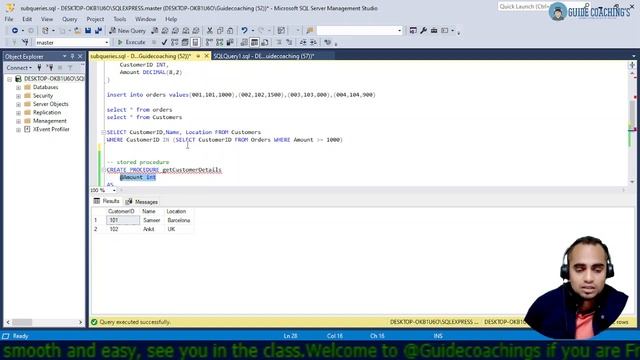640x360 pixels.
Task: Expand the XEvent Profiler node
Action: click(18, 130)
